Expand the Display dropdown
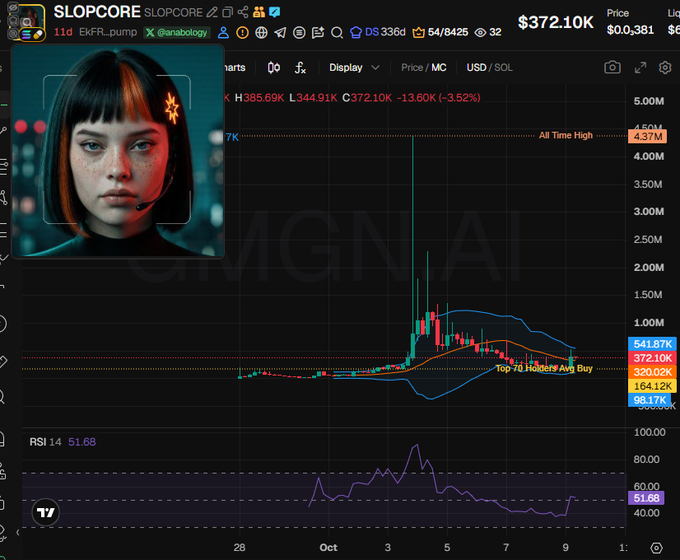 (x=354, y=68)
